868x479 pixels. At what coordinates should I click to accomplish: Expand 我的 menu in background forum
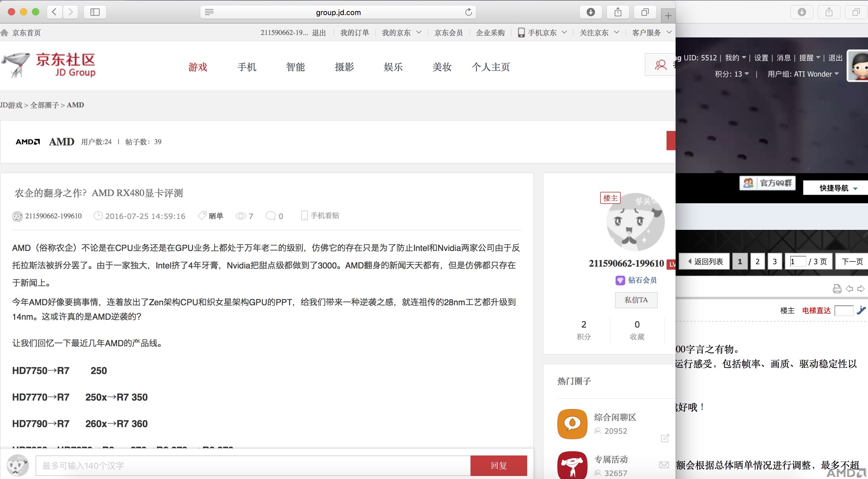[x=735, y=58]
